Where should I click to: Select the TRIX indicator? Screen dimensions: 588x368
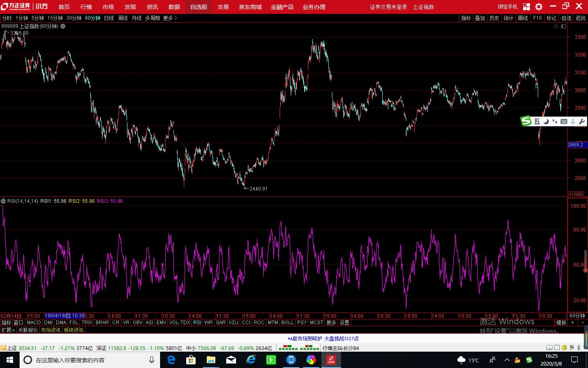pyautogui.click(x=87, y=323)
